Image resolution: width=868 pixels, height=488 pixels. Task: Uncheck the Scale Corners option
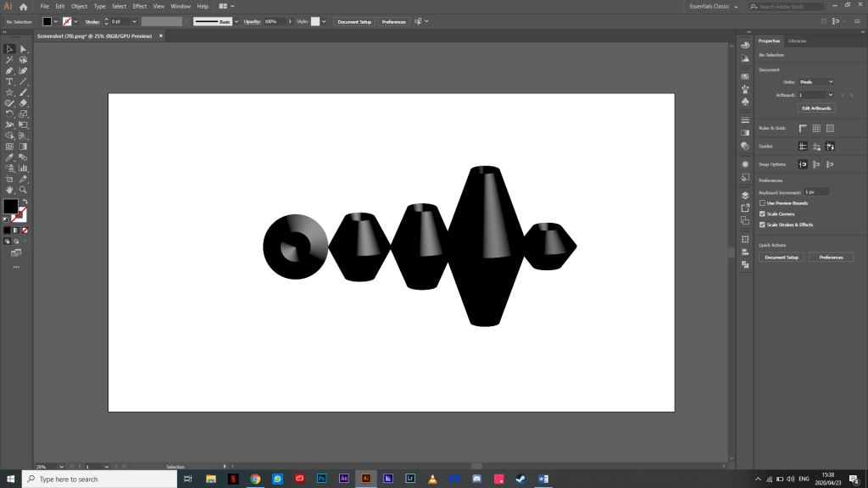762,213
